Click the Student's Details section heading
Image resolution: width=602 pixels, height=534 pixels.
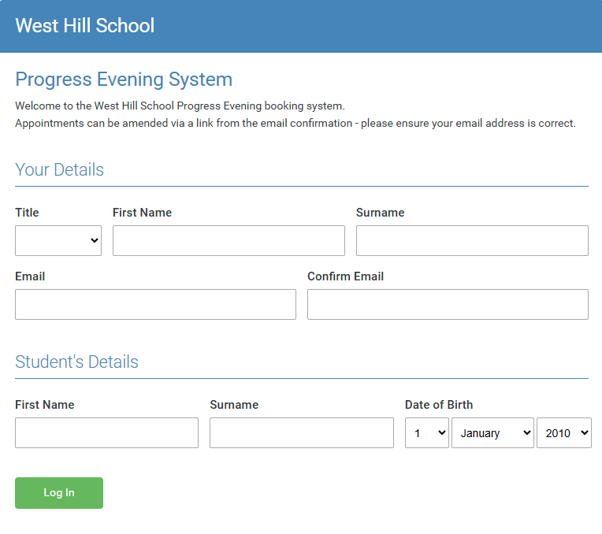pyautogui.click(x=77, y=362)
